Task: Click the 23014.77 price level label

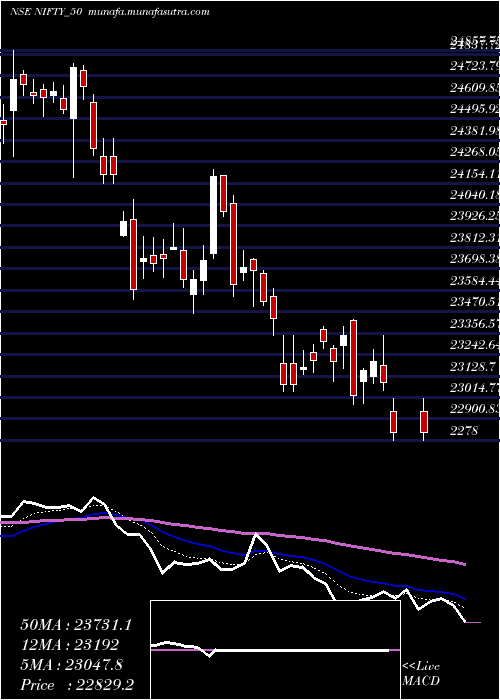Action: (475, 388)
